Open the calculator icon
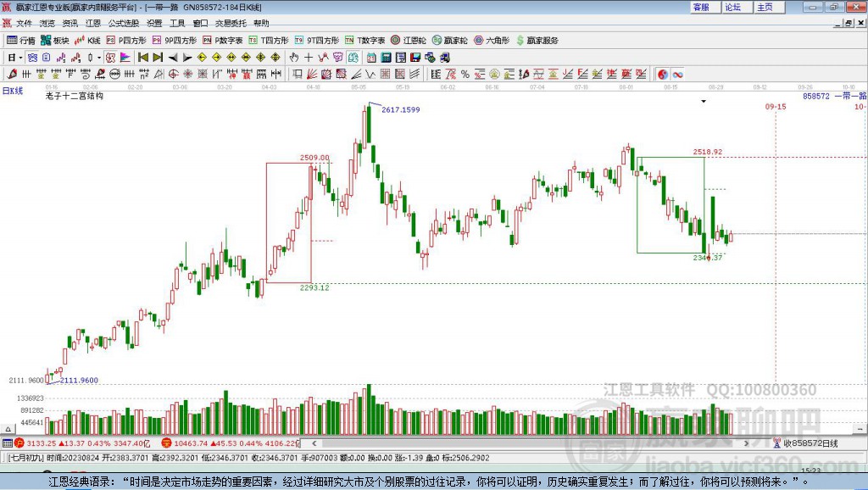868x490 pixels. click(x=386, y=57)
